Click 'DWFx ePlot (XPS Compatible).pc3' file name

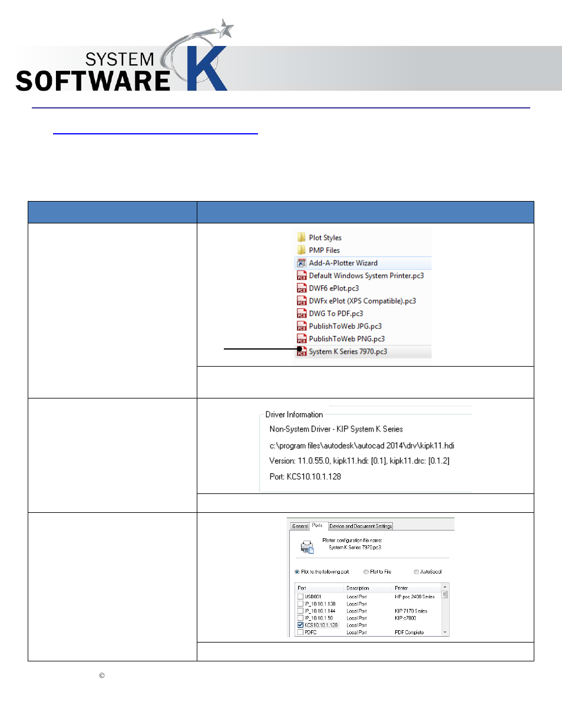point(362,301)
